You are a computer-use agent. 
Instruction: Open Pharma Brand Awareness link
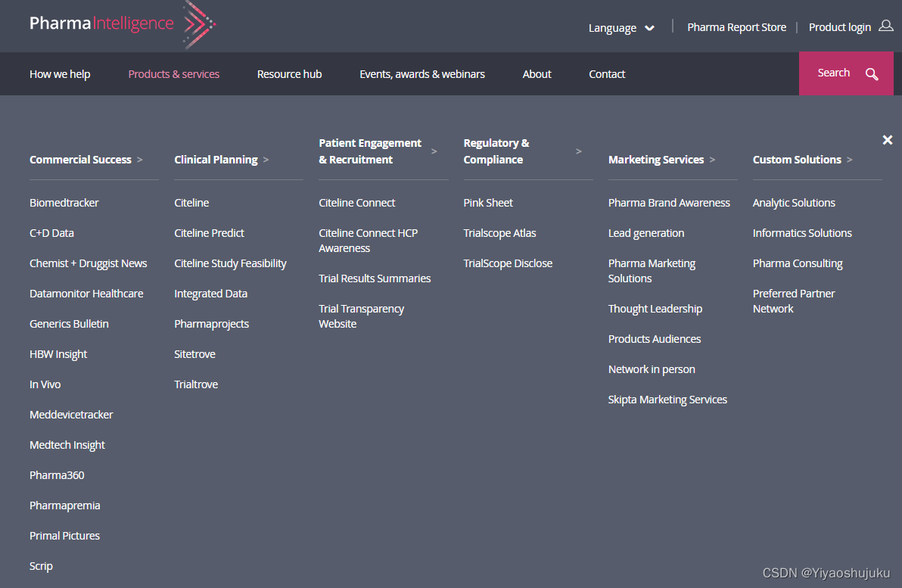tap(669, 203)
